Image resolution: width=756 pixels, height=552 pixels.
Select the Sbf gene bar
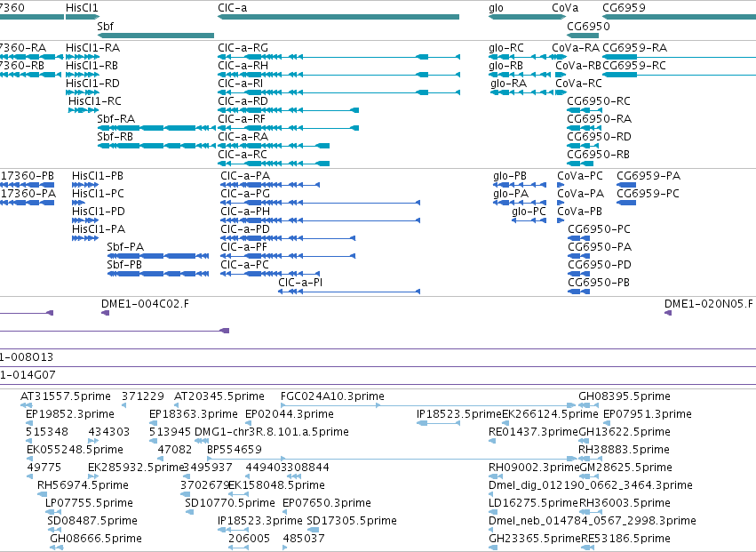coord(155,36)
